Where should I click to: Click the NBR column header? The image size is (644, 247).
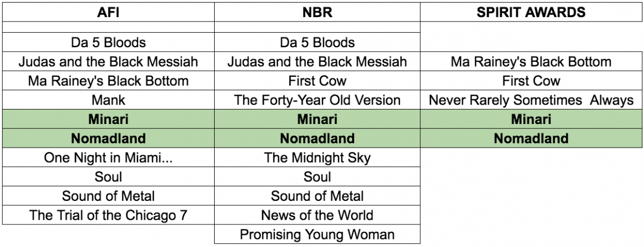pyautogui.click(x=317, y=12)
